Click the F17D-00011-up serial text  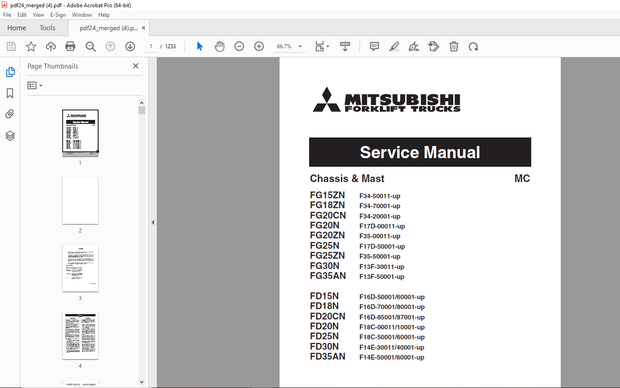[382, 226]
